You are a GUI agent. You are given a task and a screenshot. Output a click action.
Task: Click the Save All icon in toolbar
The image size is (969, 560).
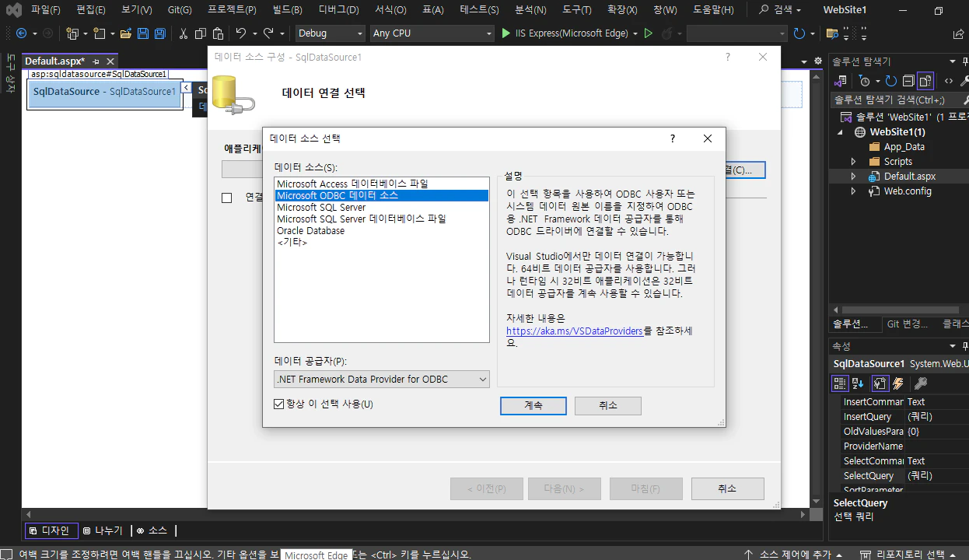click(159, 33)
